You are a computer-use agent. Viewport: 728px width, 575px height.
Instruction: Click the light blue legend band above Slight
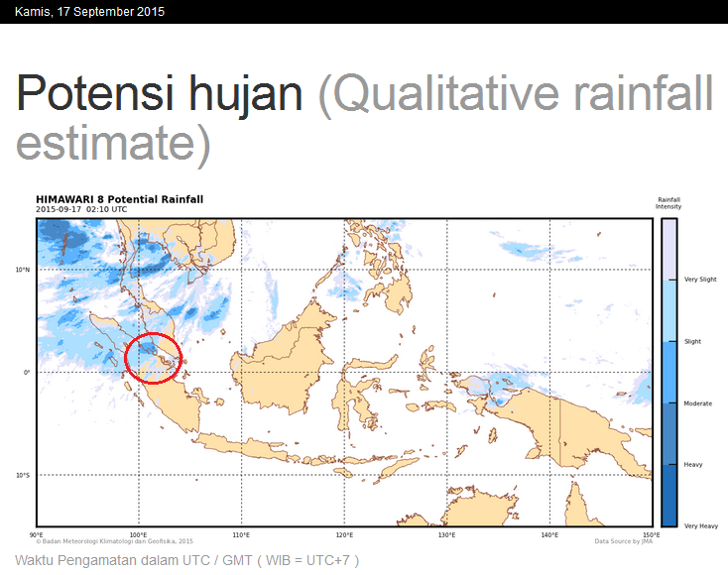point(669,310)
